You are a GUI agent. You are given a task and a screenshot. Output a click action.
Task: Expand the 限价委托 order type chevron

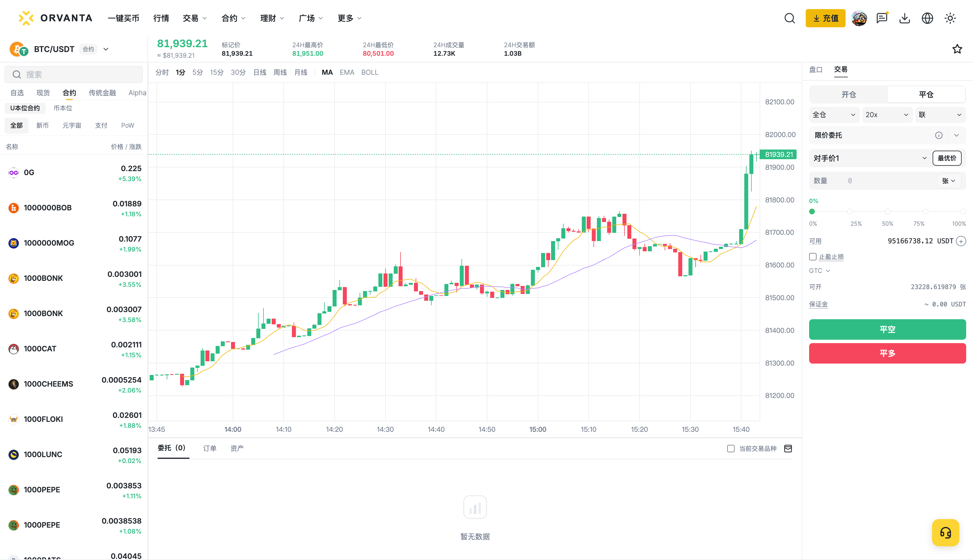pos(956,135)
